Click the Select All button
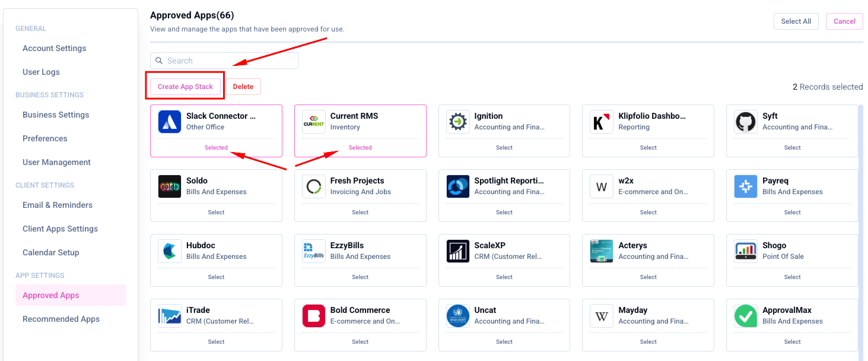The height and width of the screenshot is (361, 868). 796,21
